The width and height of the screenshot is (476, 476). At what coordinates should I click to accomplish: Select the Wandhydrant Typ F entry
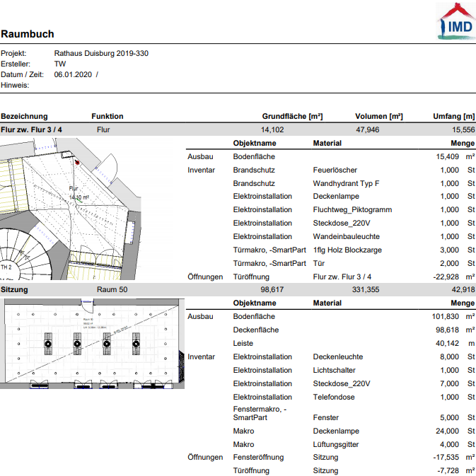coord(346,183)
